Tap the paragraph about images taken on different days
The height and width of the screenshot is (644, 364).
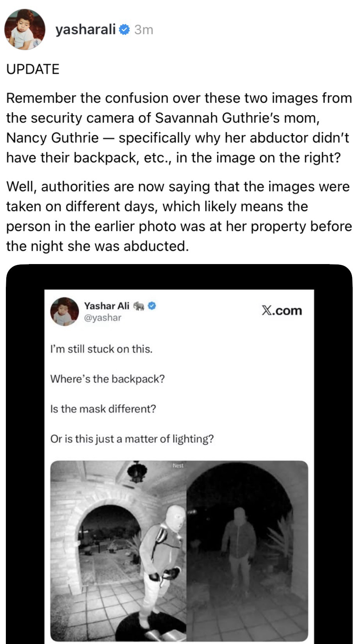click(179, 216)
